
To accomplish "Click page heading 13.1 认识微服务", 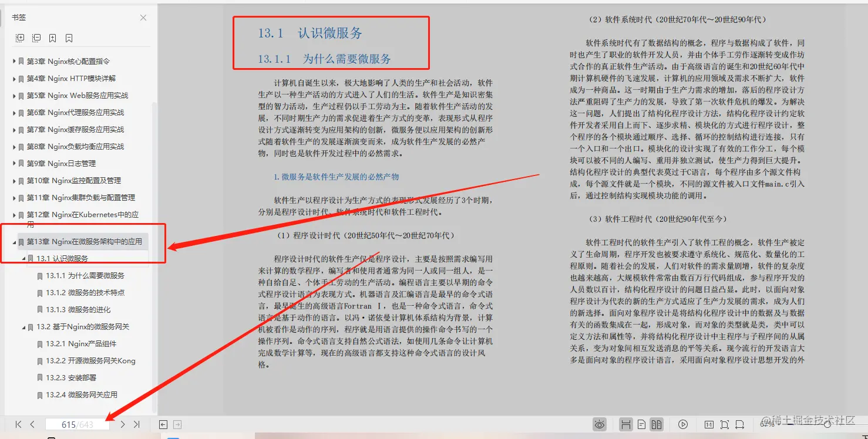I will coord(310,33).
